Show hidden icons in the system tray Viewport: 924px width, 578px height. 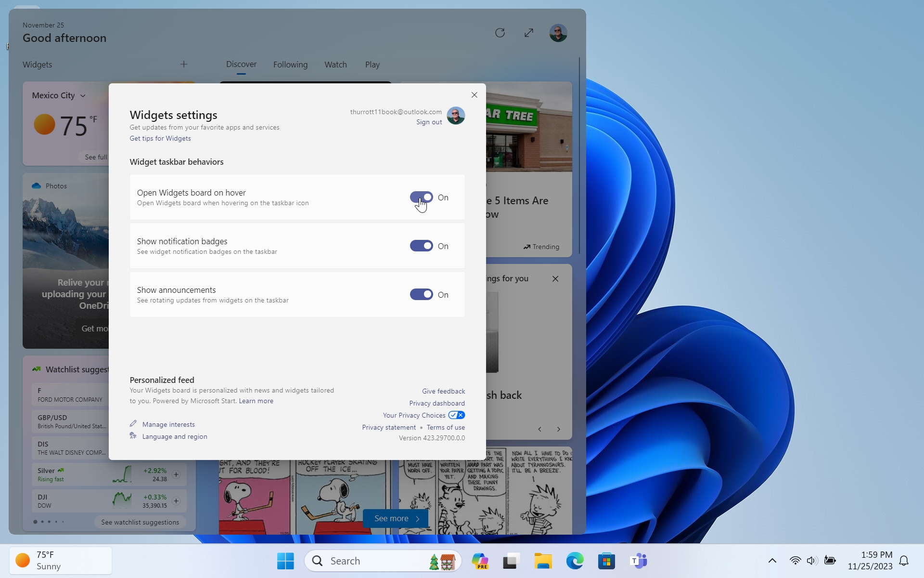point(772,561)
